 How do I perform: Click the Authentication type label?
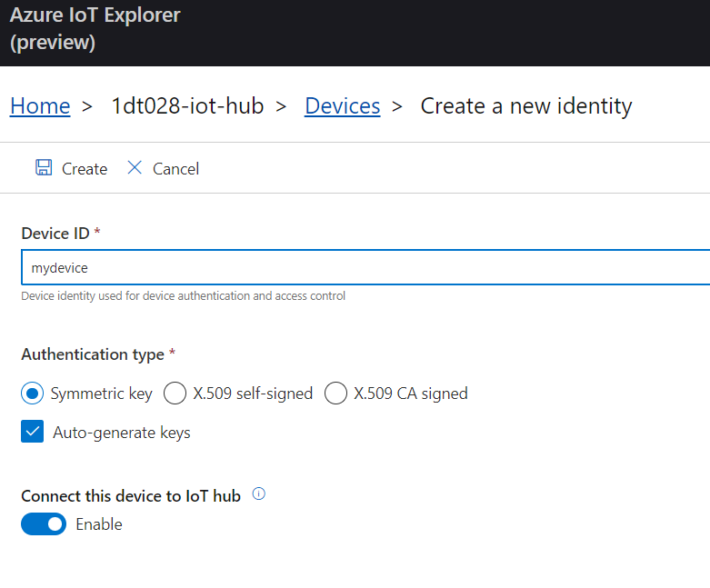point(93,354)
